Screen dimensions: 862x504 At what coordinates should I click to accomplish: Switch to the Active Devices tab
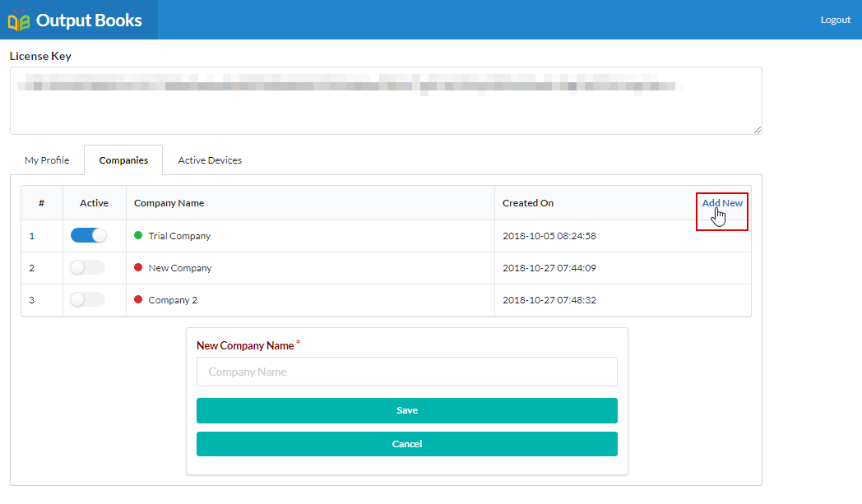(x=210, y=160)
